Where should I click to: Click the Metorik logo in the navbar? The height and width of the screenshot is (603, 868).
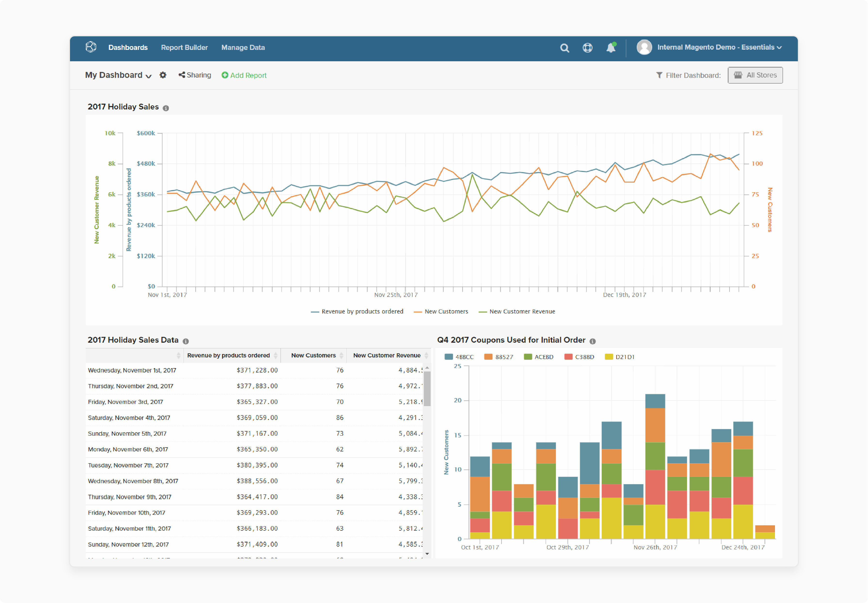(x=91, y=47)
